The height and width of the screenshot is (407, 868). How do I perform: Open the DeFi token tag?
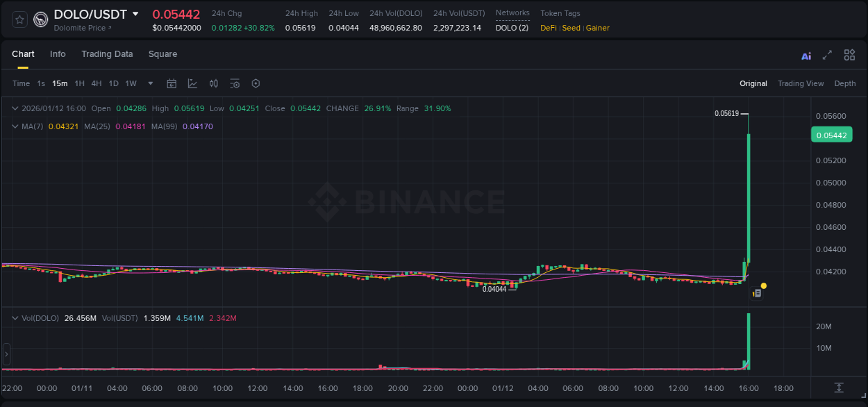tap(548, 28)
